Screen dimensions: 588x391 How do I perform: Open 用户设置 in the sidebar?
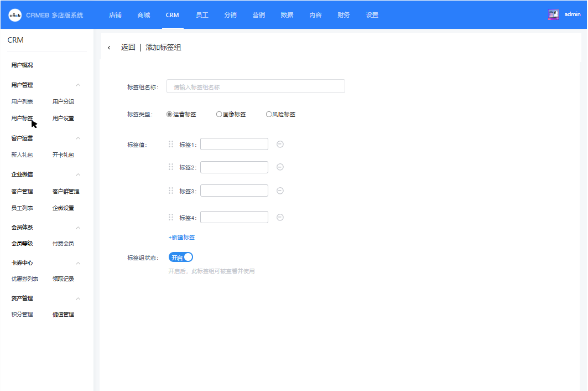click(64, 119)
